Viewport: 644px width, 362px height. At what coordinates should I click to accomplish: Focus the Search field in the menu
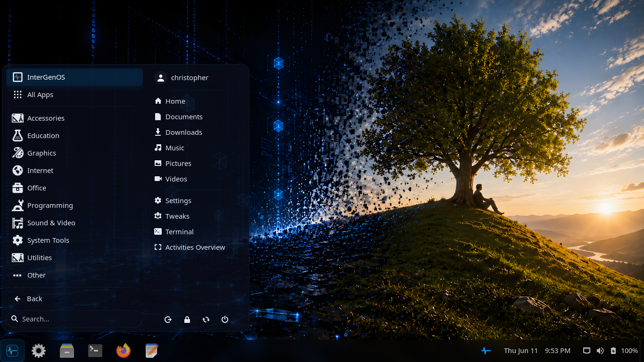point(74,319)
